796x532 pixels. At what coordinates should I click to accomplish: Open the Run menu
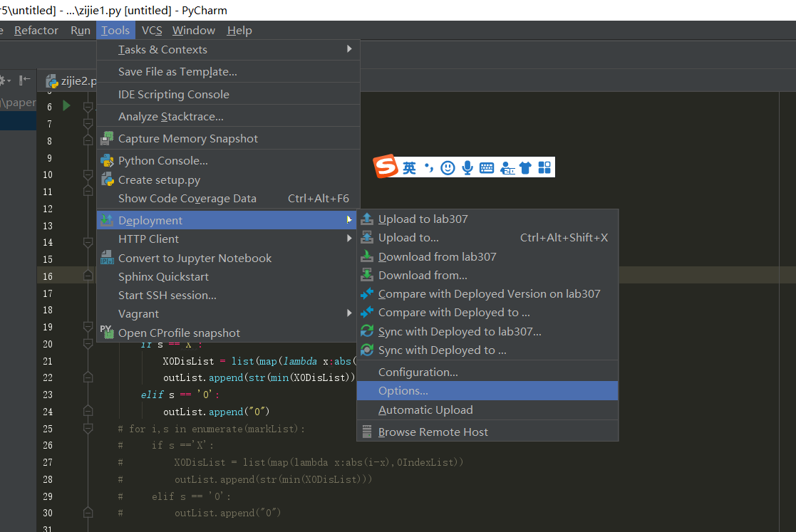tap(81, 31)
